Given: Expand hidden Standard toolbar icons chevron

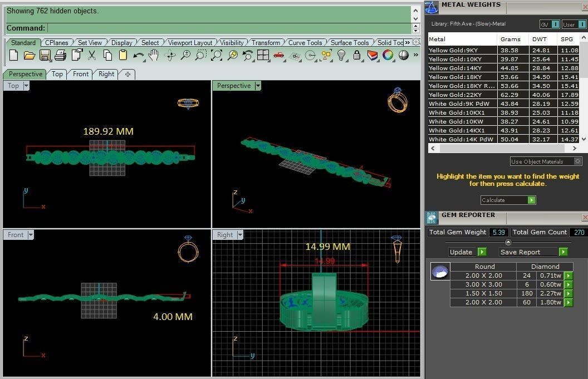Looking at the screenshot, I should pyautogui.click(x=415, y=55).
